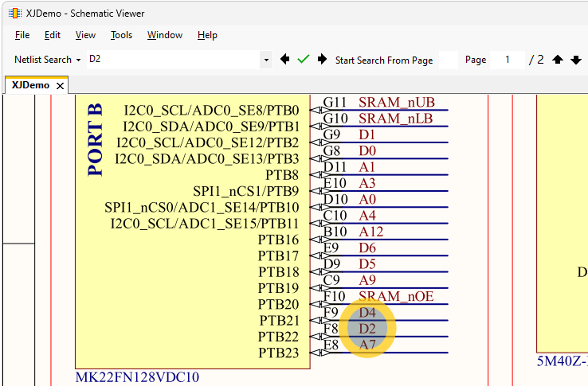This screenshot has width=588, height=386.
Task: Click the previous search result left arrow
Action: pyautogui.click(x=284, y=60)
